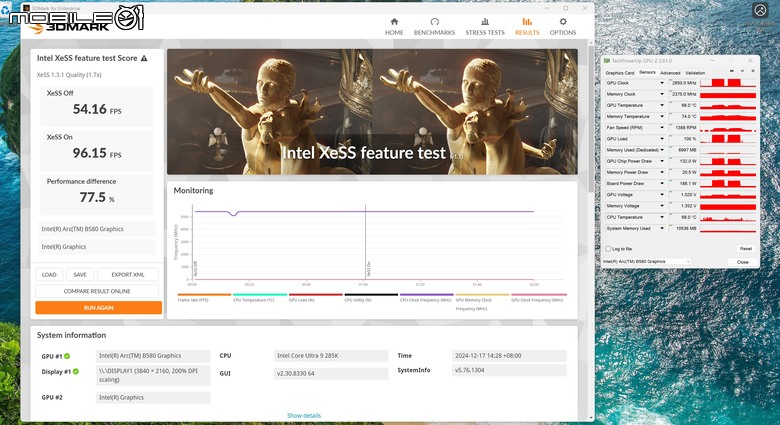Enable the Log to file checkbox in GPU-Z

click(x=608, y=249)
